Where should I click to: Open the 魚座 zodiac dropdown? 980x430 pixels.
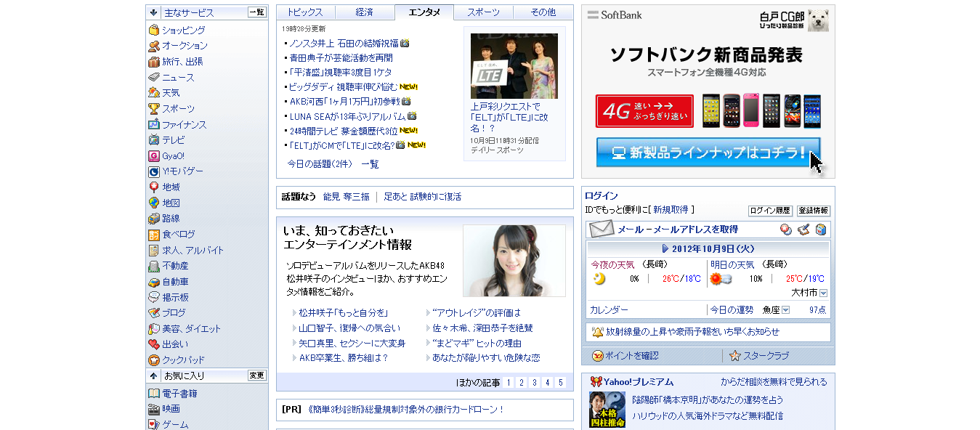point(785,310)
